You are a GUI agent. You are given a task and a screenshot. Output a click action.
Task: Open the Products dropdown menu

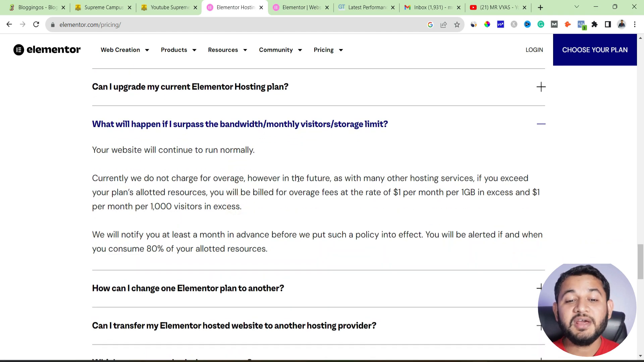[178, 50]
